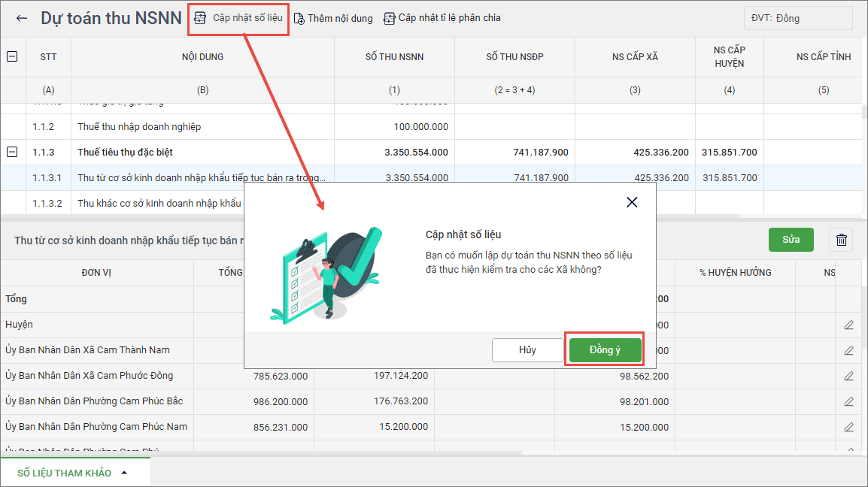Close the Cập nhật số liệu dialog
The width and height of the screenshot is (868, 487).
point(632,202)
